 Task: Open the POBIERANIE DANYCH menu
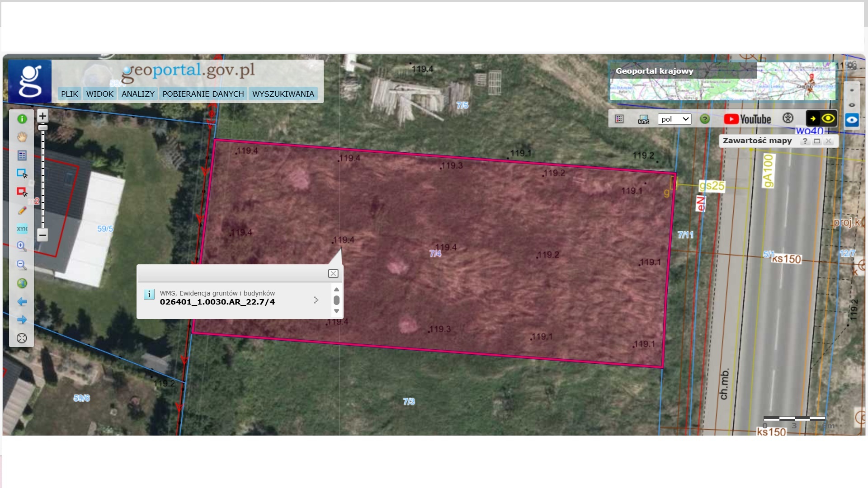click(x=203, y=94)
